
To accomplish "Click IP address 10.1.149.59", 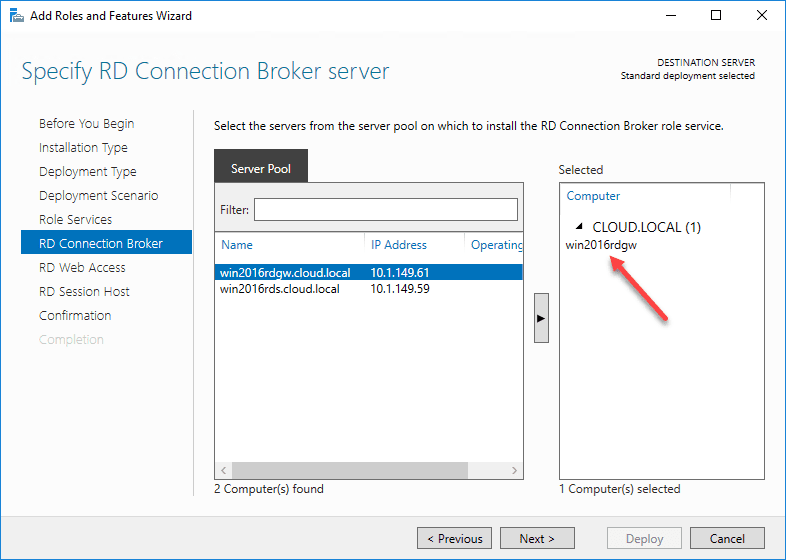I will tap(400, 289).
